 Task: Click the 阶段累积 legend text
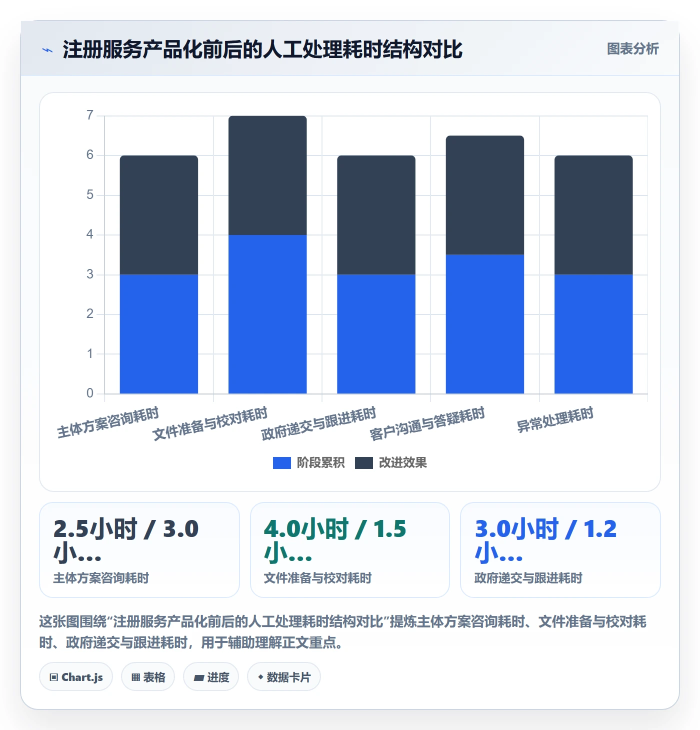(320, 463)
